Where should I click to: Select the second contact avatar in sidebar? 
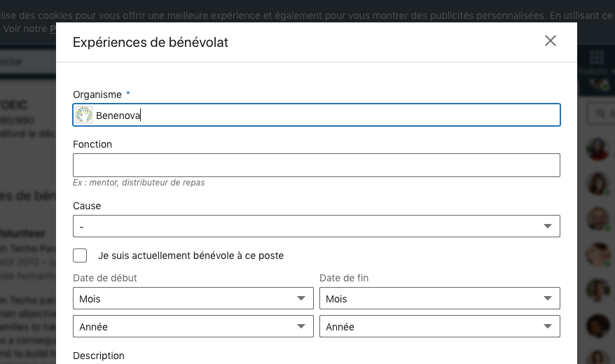tap(597, 183)
